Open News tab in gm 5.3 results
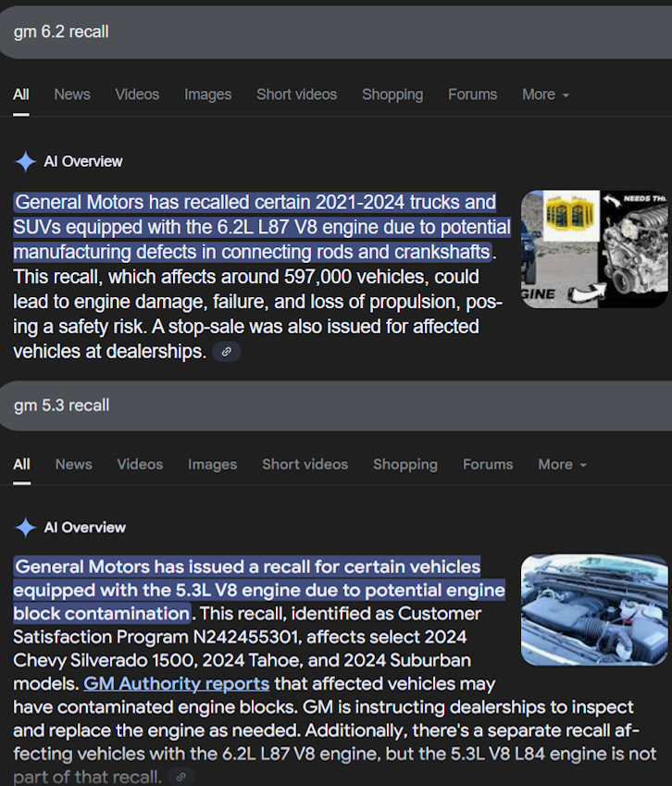The image size is (672, 786). tap(74, 464)
